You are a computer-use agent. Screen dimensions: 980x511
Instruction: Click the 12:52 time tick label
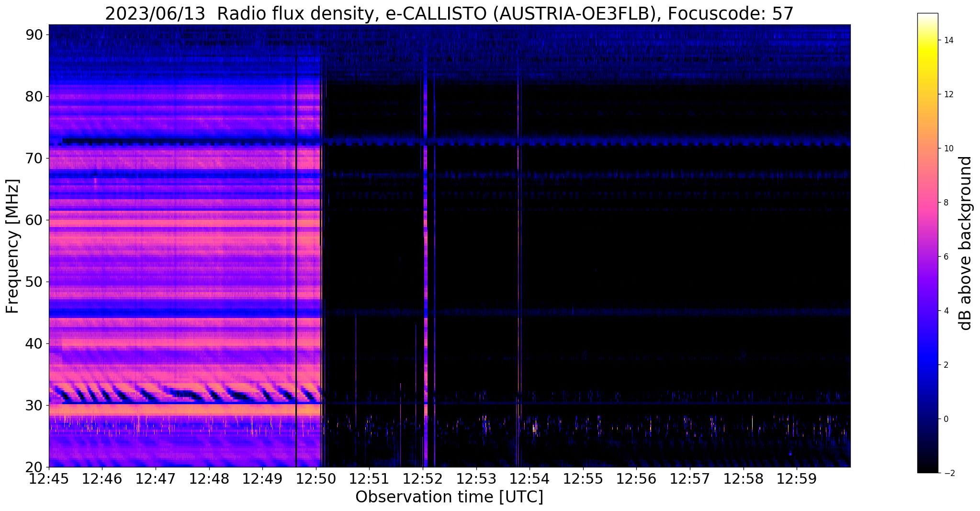[x=423, y=478]
